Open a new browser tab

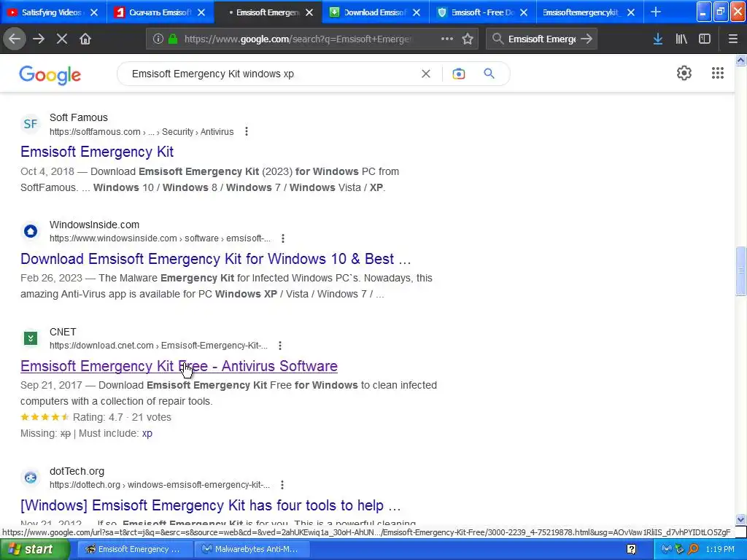click(656, 12)
